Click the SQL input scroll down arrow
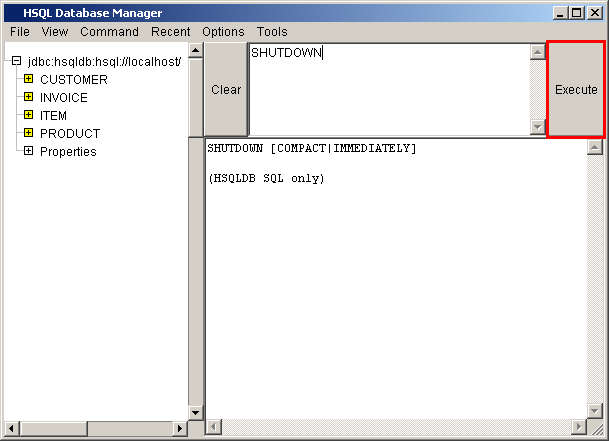This screenshot has width=609, height=441. [538, 127]
